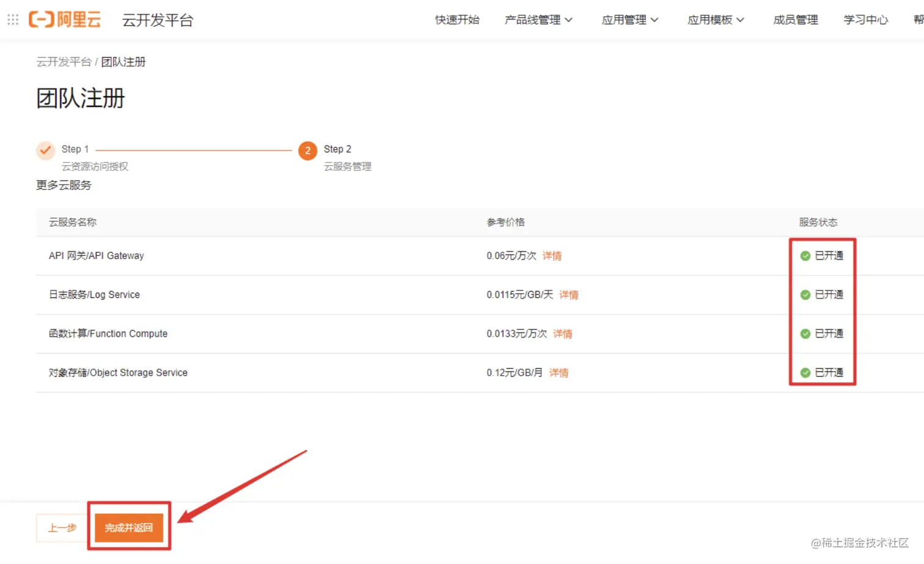Click the Aliyun orange logo

pos(65,19)
